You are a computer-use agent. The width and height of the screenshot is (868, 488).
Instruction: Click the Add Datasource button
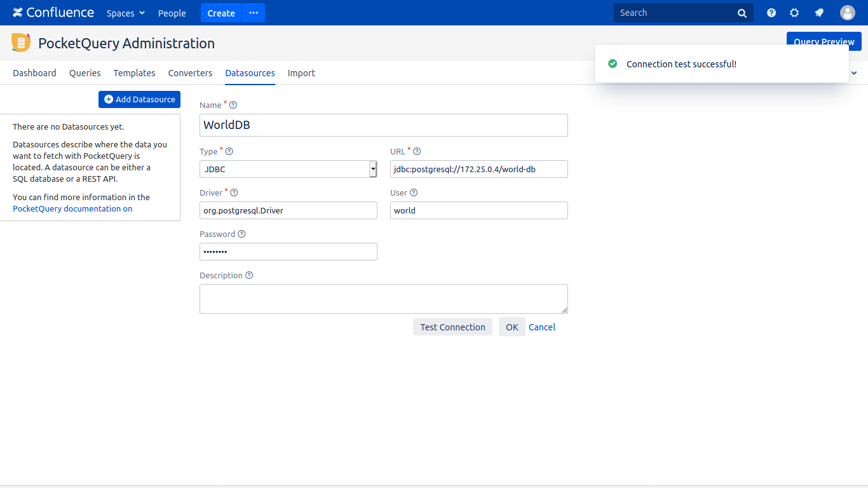[x=139, y=100]
